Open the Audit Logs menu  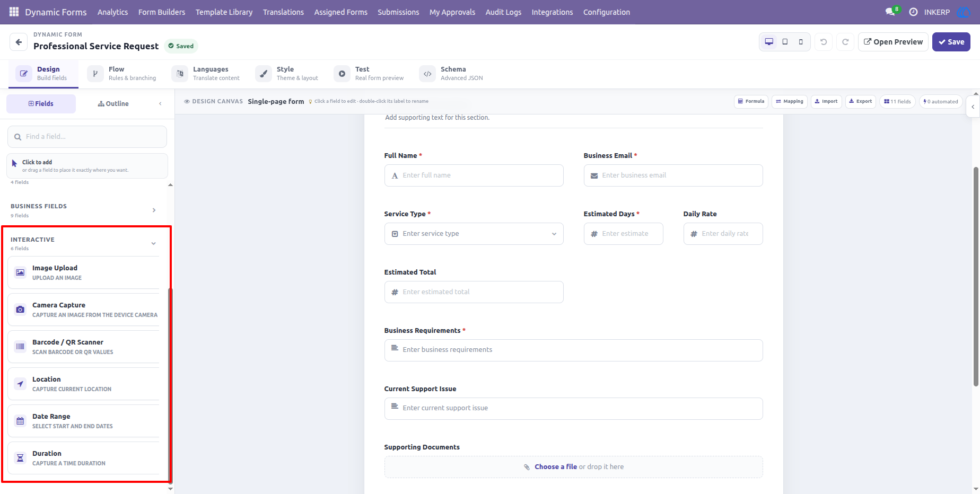[x=503, y=12]
